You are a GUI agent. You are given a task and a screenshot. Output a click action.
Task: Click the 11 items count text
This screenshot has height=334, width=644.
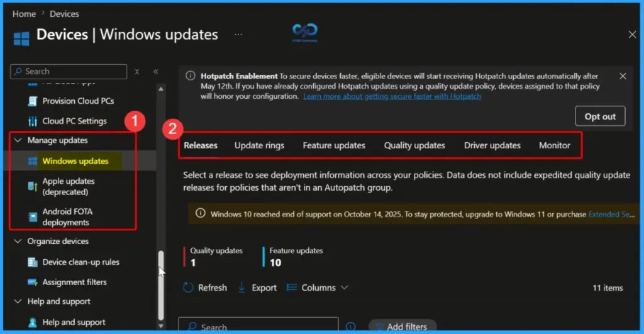click(x=608, y=288)
